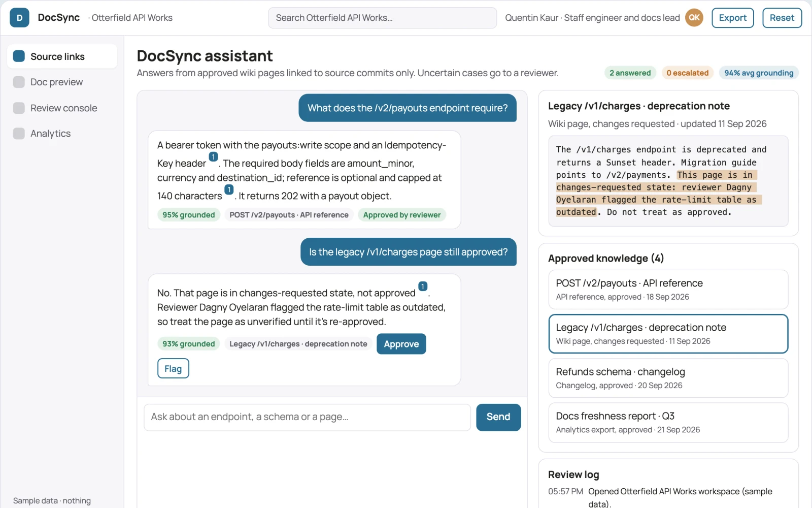Viewport: 812px width, 508px height.
Task: Go to Doc preview
Action: 62,82
